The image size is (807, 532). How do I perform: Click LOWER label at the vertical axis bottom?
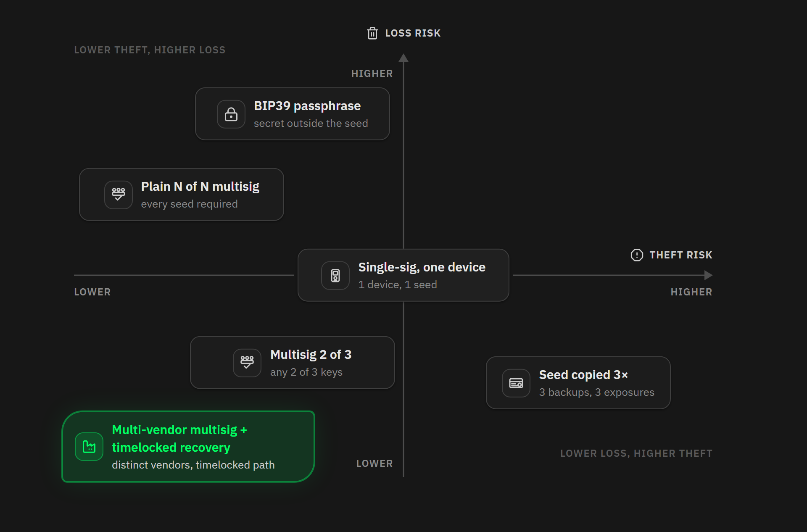click(x=374, y=464)
